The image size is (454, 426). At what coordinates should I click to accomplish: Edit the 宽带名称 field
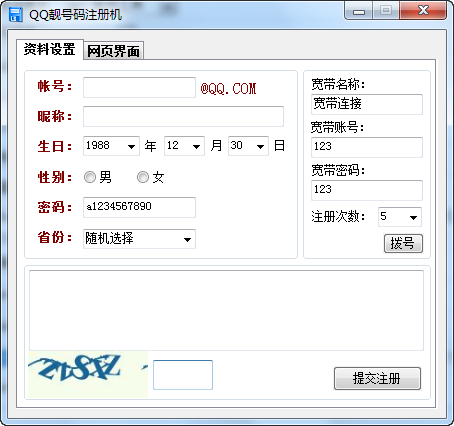tap(367, 104)
